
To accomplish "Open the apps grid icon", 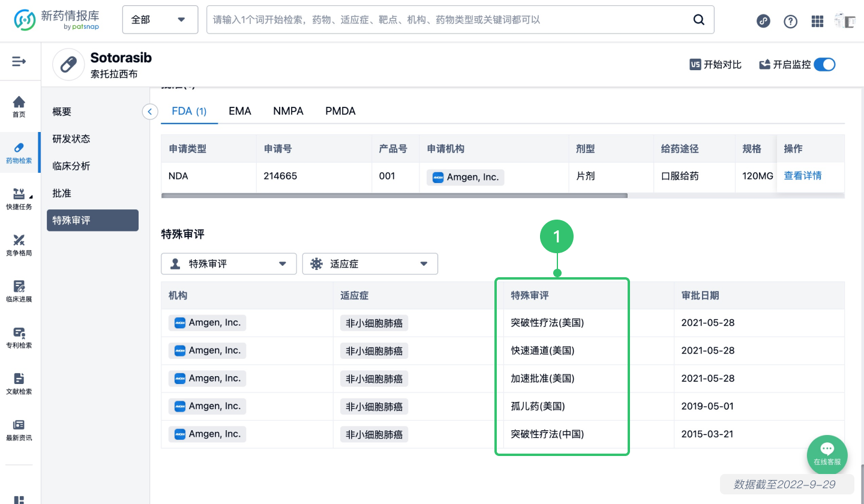I will (817, 21).
